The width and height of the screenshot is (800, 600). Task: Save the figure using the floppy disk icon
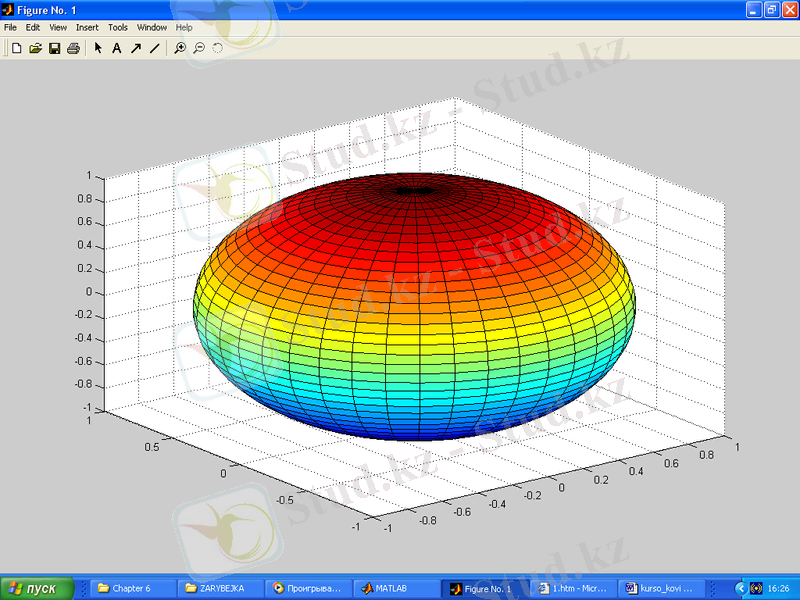tap(54, 48)
